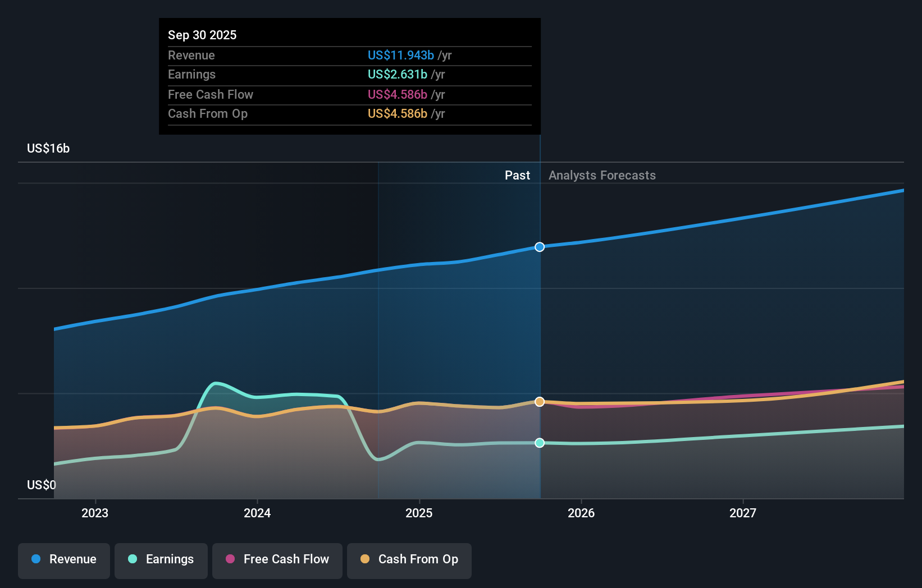Screen dimensions: 922x588
Task: Select the Past section label
Action: coord(517,175)
